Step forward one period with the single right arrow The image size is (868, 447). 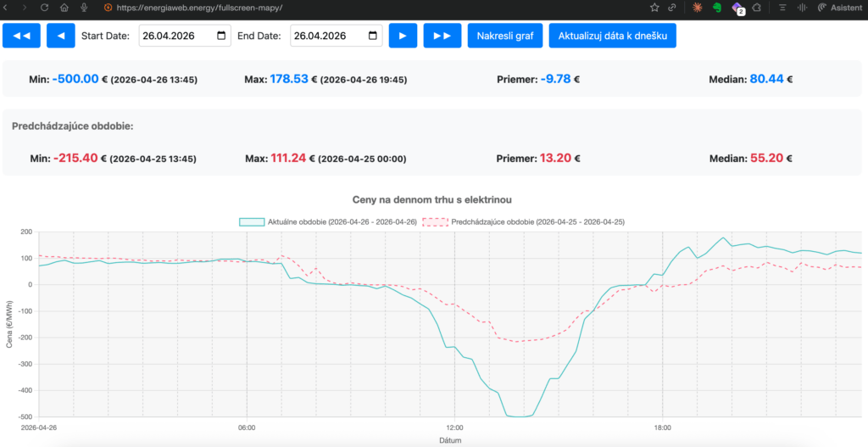click(403, 36)
